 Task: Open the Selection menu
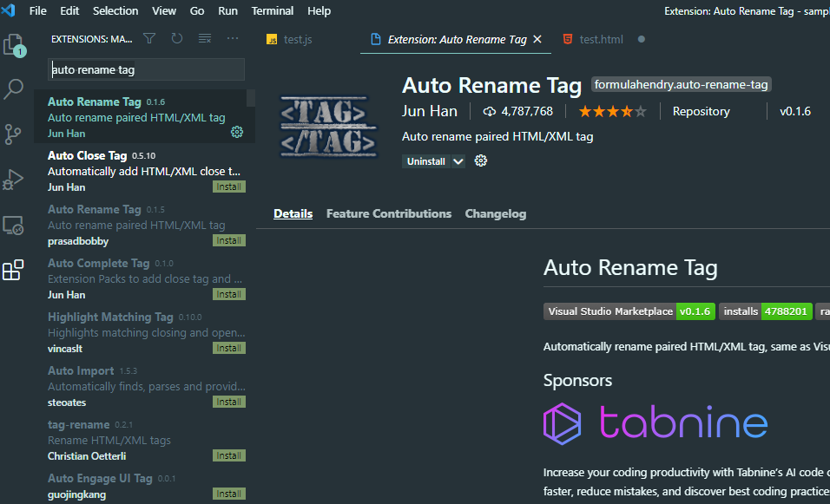[115, 10]
